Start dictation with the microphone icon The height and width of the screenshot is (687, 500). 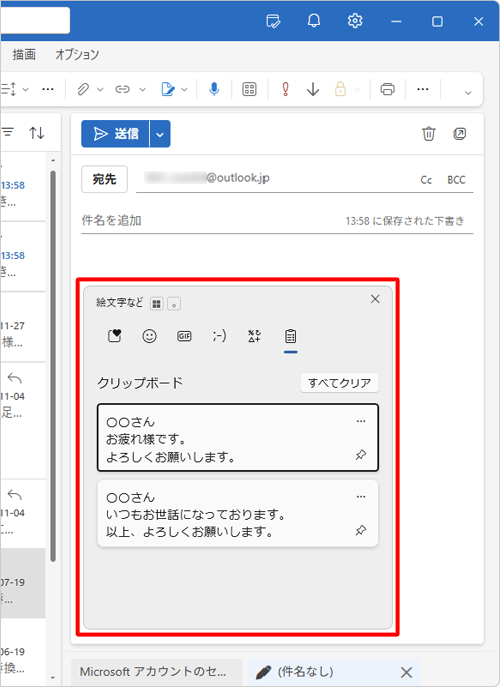pyautogui.click(x=214, y=89)
